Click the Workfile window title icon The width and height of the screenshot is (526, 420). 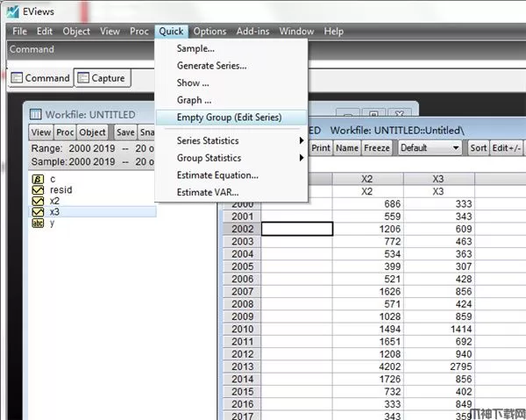(36, 114)
